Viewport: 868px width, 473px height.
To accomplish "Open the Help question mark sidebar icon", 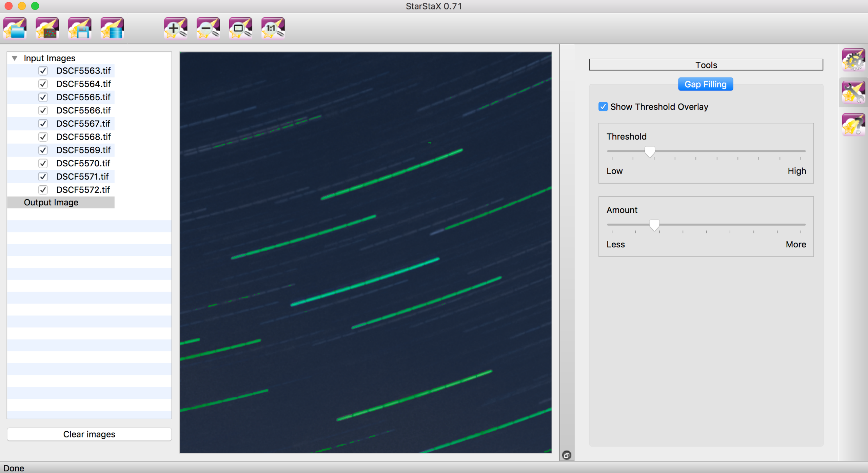I will click(853, 124).
